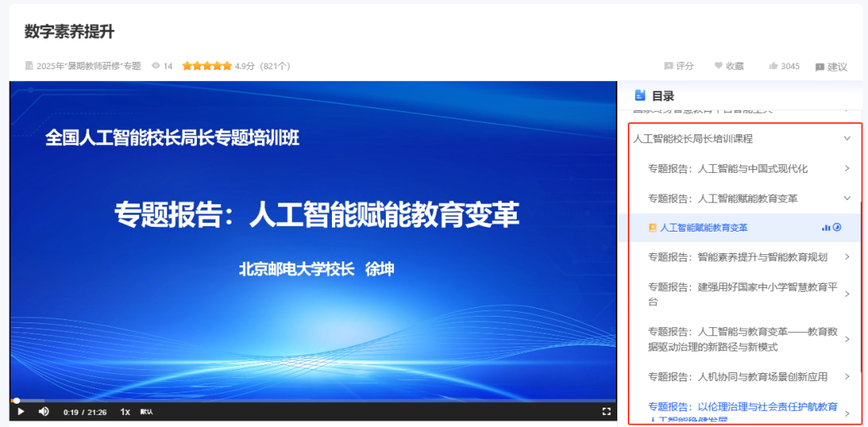Click the bar chart icon on active lesson
Image resolution: width=868 pixels, height=427 pixels.
point(826,227)
